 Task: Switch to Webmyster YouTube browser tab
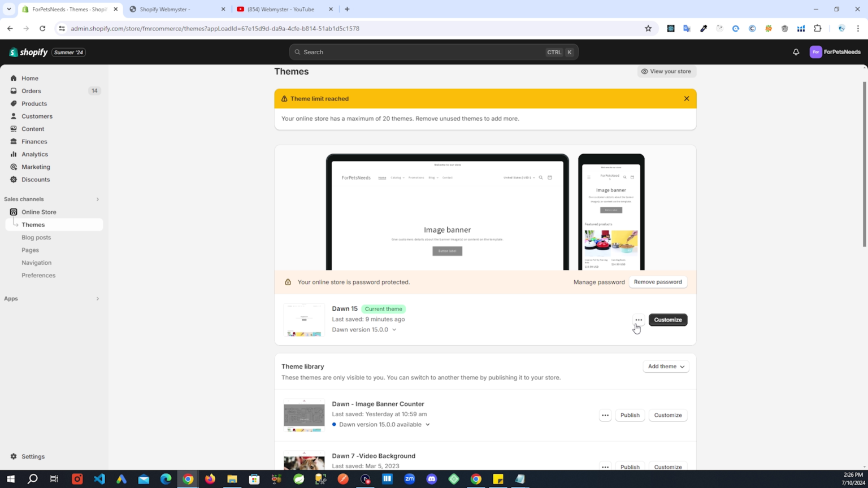tap(285, 9)
